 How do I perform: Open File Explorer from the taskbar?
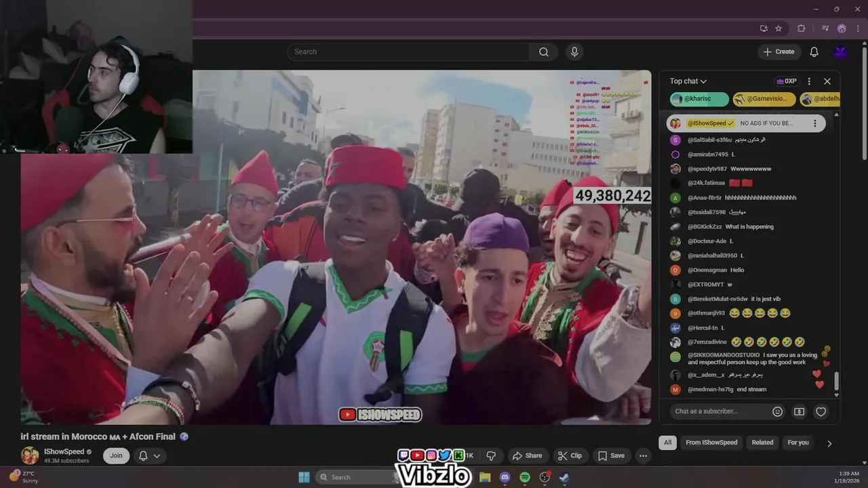click(485, 477)
